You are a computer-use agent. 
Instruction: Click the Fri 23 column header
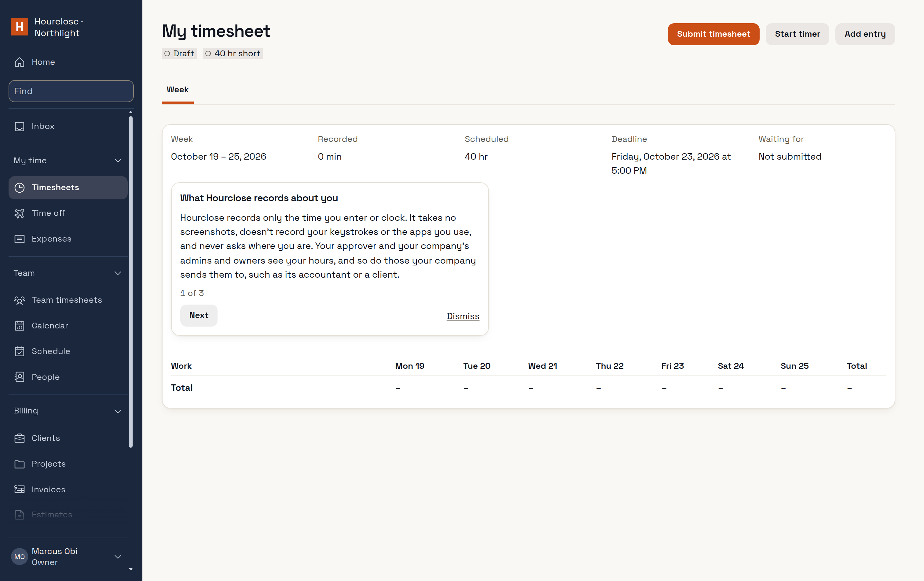click(672, 366)
